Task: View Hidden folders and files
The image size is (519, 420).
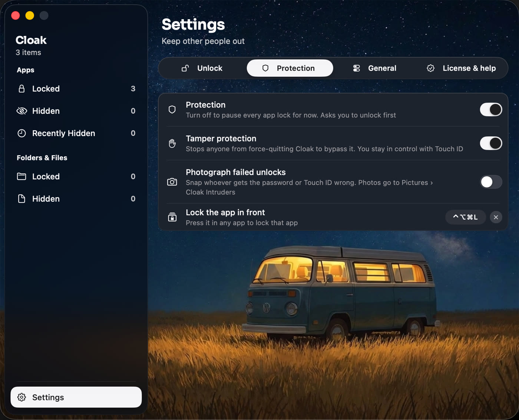Action: pyautogui.click(x=76, y=199)
